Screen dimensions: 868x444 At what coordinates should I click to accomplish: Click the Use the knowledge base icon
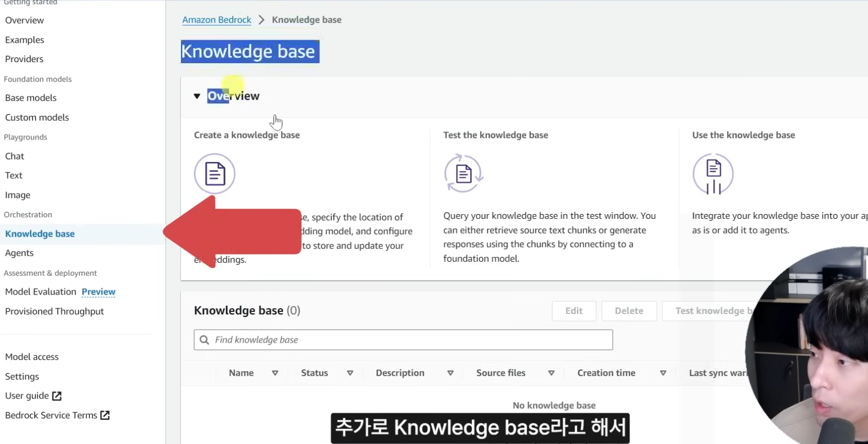click(713, 174)
